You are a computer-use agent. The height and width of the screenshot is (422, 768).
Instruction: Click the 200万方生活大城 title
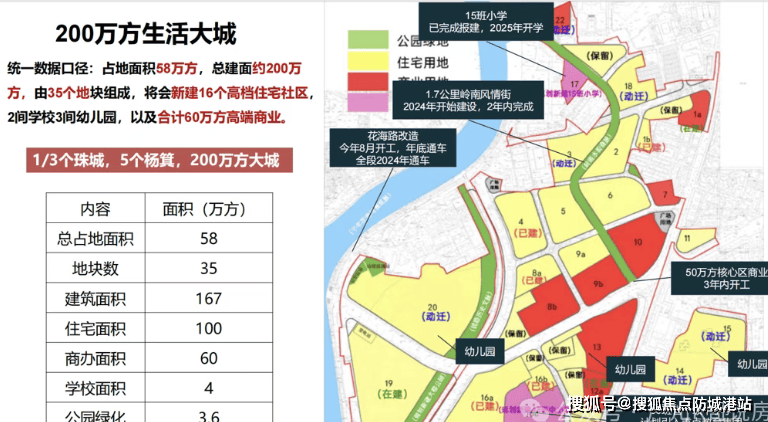click(x=146, y=35)
